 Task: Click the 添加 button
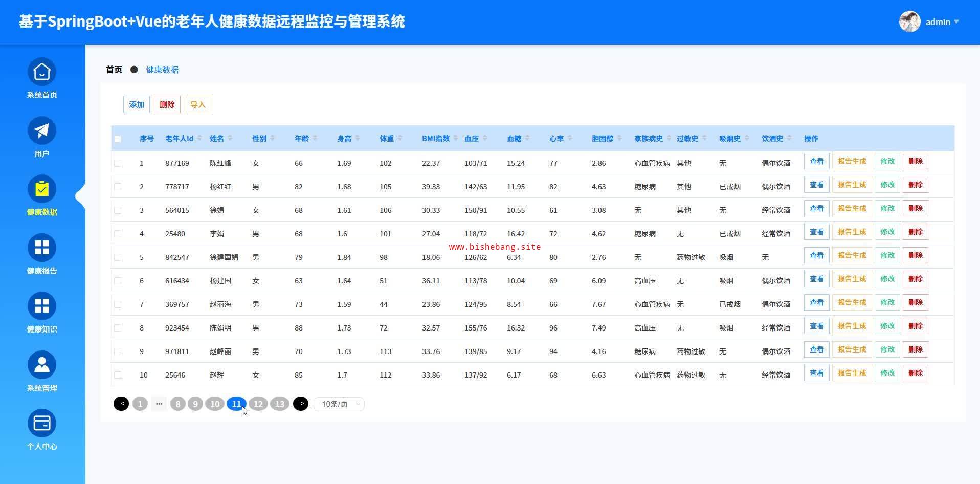137,105
